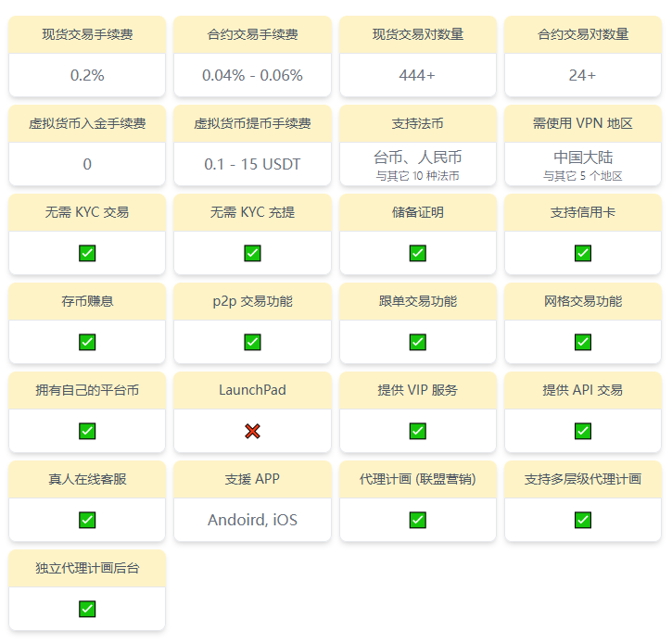
Task: Click the green check under 储备证明
Action: point(417,253)
